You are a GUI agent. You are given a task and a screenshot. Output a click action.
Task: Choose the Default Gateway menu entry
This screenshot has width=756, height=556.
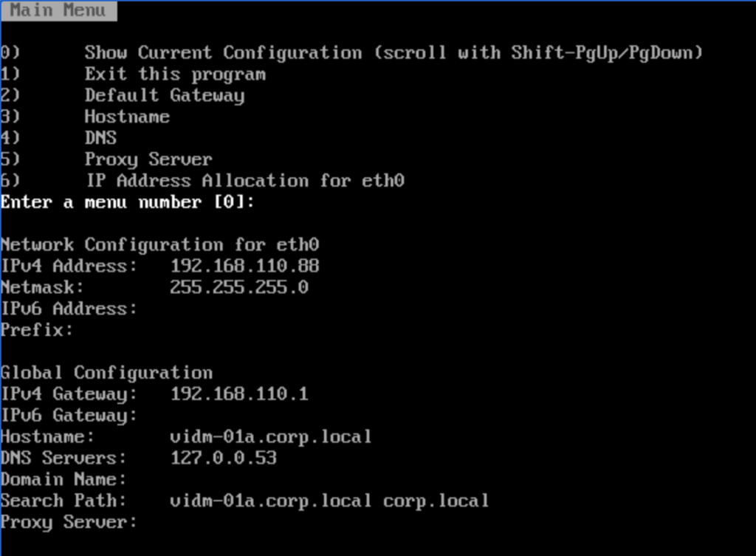[164, 96]
